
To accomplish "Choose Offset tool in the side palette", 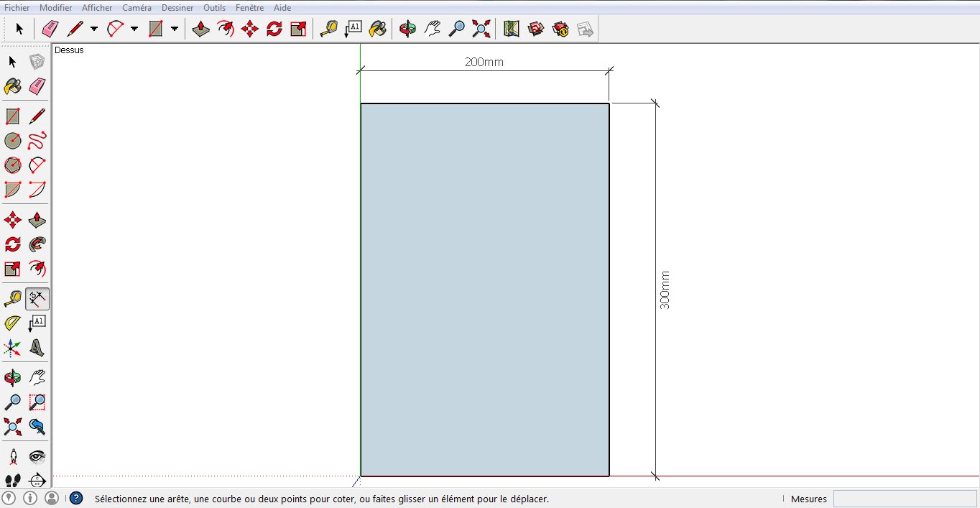I will coord(37,269).
